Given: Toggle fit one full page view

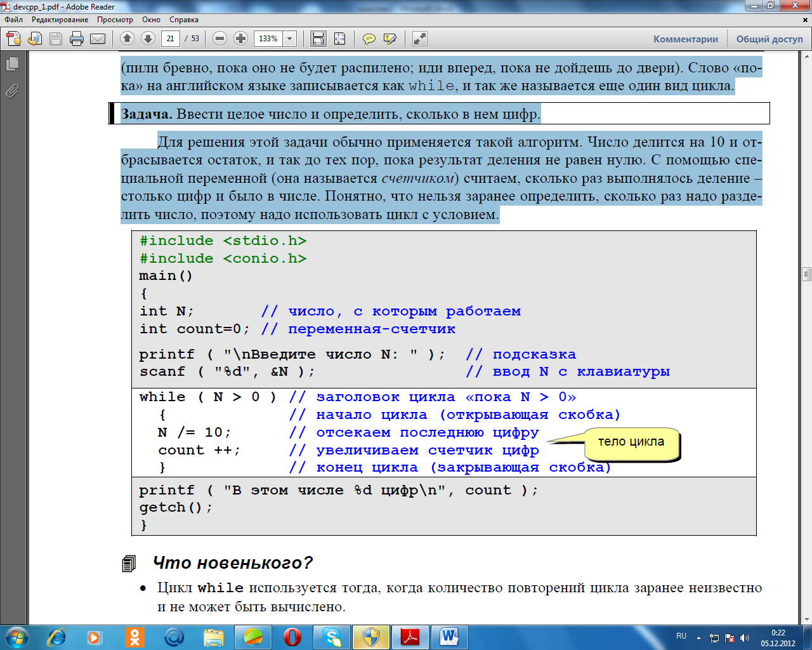Looking at the screenshot, I should [x=339, y=39].
